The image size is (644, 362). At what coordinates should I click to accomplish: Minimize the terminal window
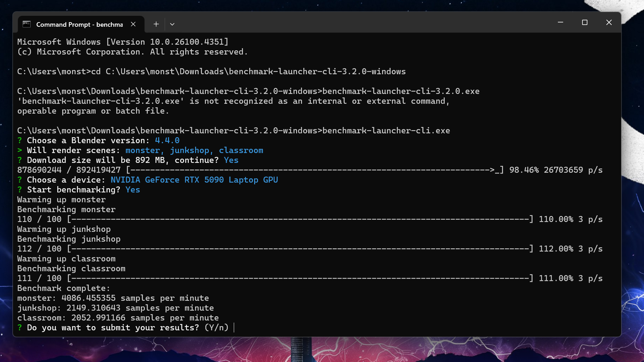[560, 23]
